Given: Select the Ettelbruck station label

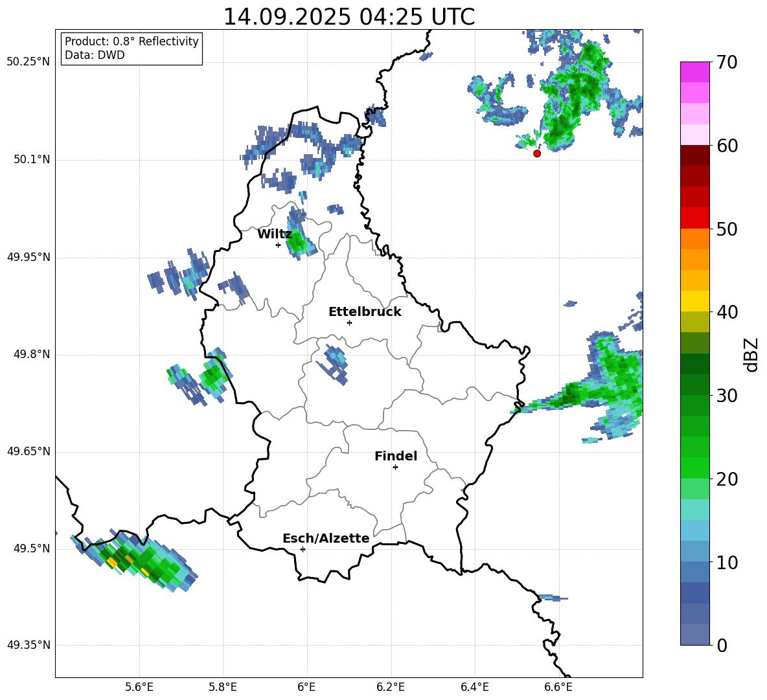Looking at the screenshot, I should point(365,312).
